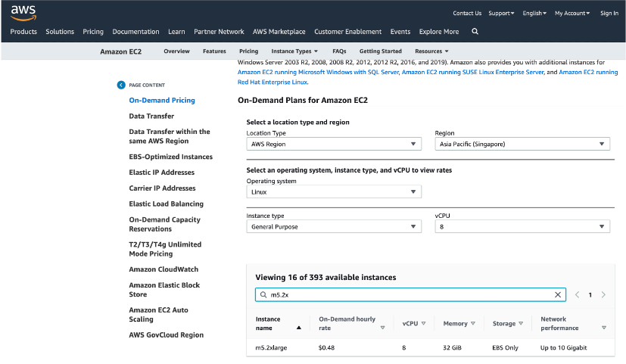The image size is (626, 364).
Task: Open Region dropdown showing Asia Pacific (Singapore)
Action: coord(522,144)
